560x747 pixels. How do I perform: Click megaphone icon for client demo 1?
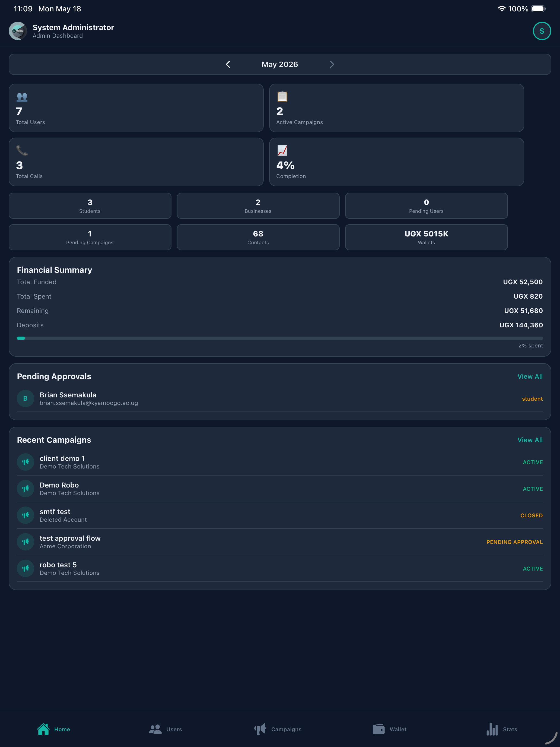(x=25, y=462)
